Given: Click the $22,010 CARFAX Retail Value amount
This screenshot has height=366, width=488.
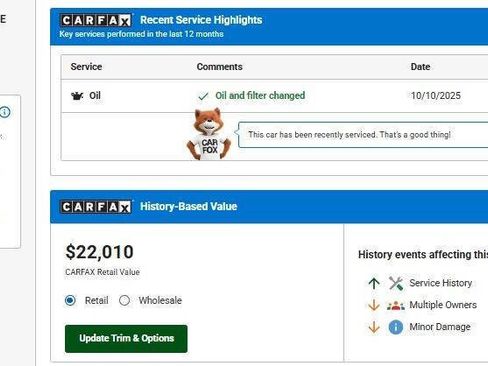Looking at the screenshot, I should point(100,252).
